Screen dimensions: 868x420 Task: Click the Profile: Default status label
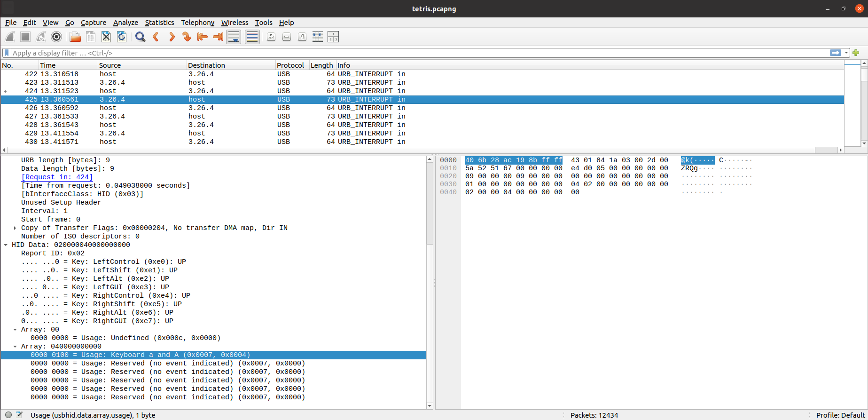coord(840,415)
